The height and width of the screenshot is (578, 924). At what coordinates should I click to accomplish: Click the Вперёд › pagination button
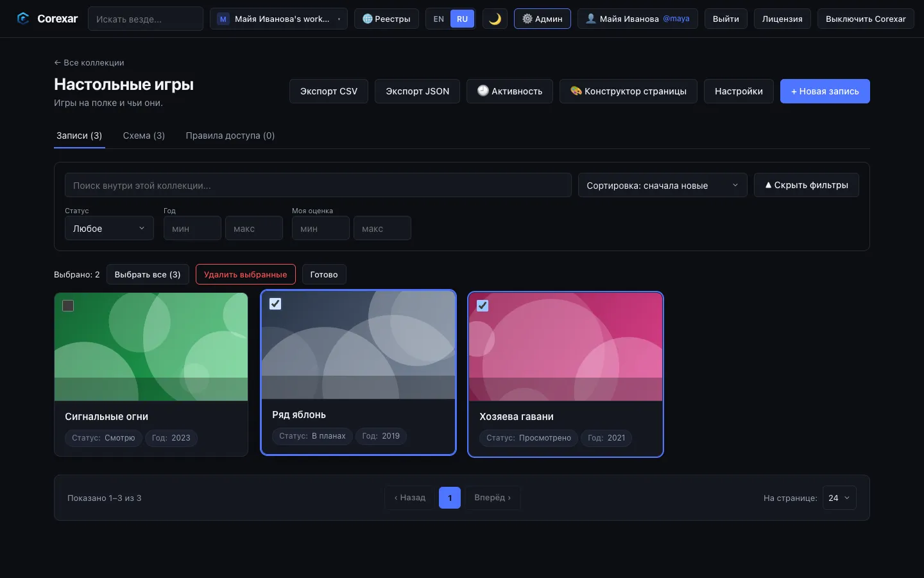point(492,498)
